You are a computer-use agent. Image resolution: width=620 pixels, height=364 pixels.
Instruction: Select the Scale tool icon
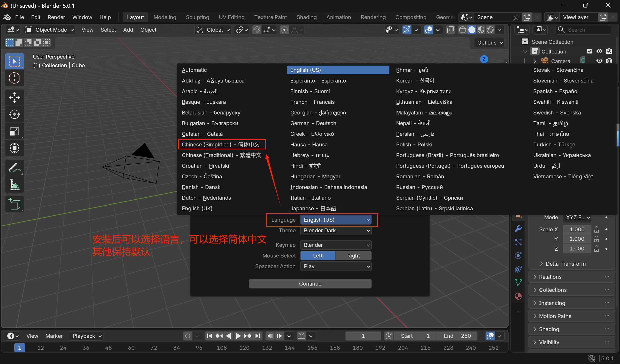(14, 131)
